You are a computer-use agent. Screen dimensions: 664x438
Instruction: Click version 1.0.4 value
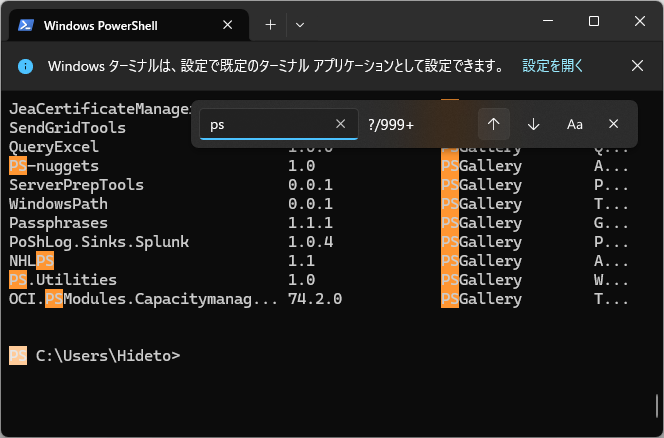310,242
